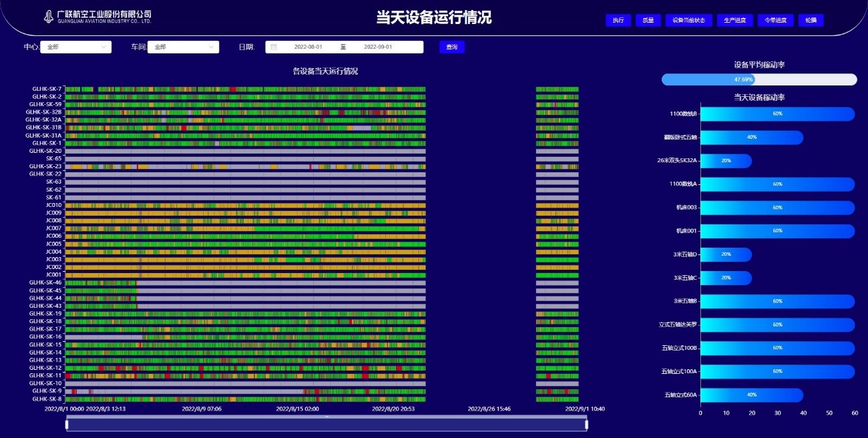
Task: Expand the 车间 workshop dropdown
Action: 184,47
